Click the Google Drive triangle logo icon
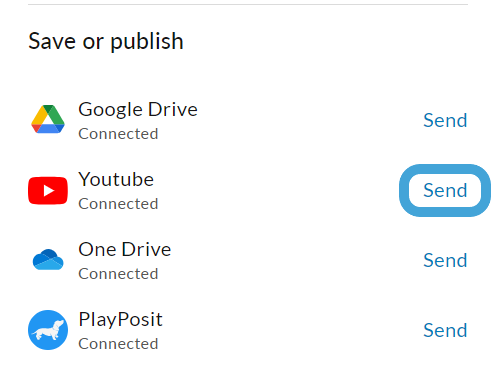497x372 pixels. point(48,119)
